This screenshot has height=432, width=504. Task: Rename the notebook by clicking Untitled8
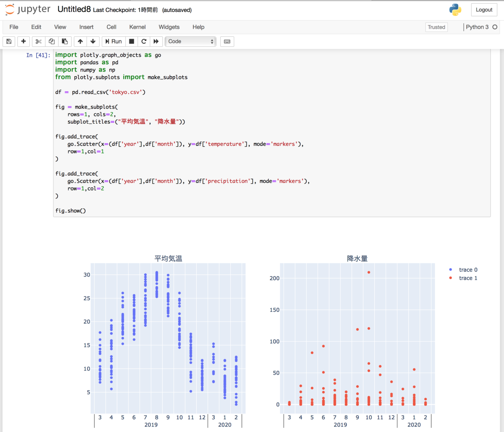pyautogui.click(x=74, y=9)
